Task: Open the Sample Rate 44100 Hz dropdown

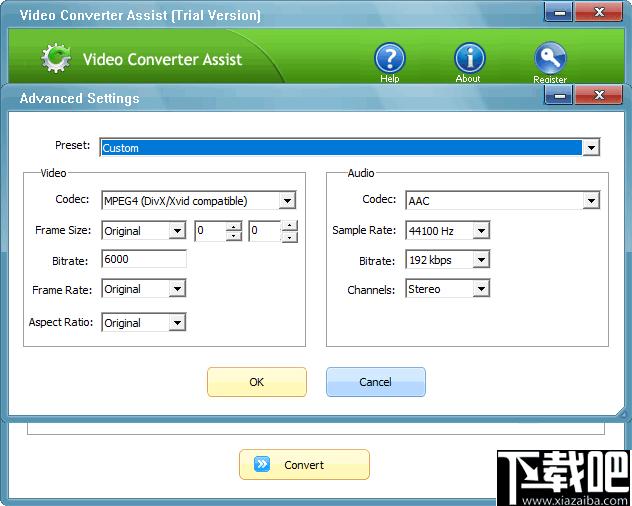Action: coord(481,231)
